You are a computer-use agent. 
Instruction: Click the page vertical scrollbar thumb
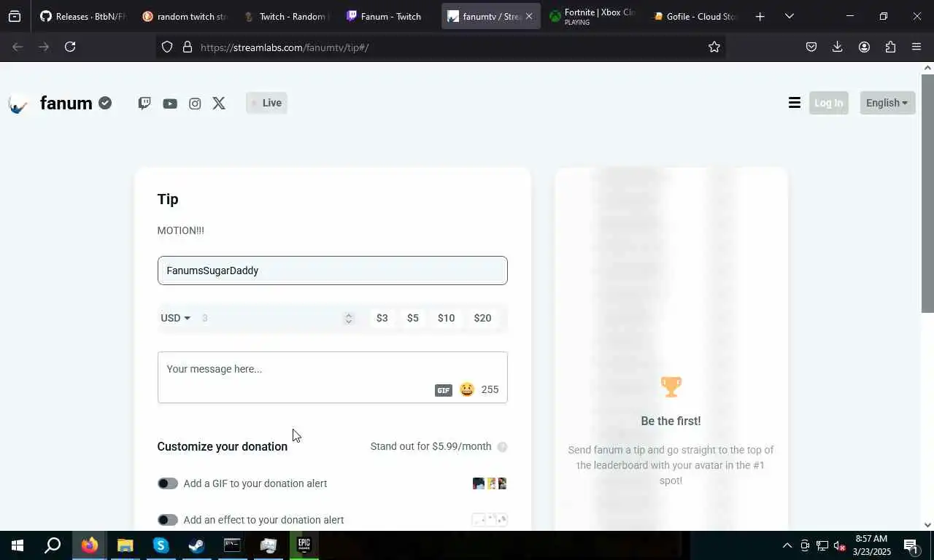(927, 193)
